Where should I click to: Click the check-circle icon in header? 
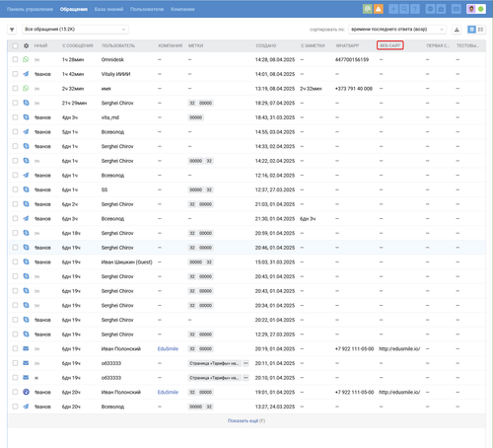tap(430, 9)
